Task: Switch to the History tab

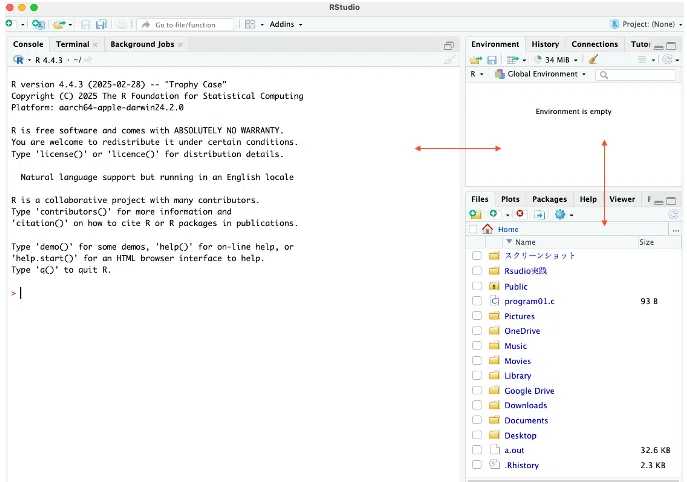Action: click(x=545, y=44)
